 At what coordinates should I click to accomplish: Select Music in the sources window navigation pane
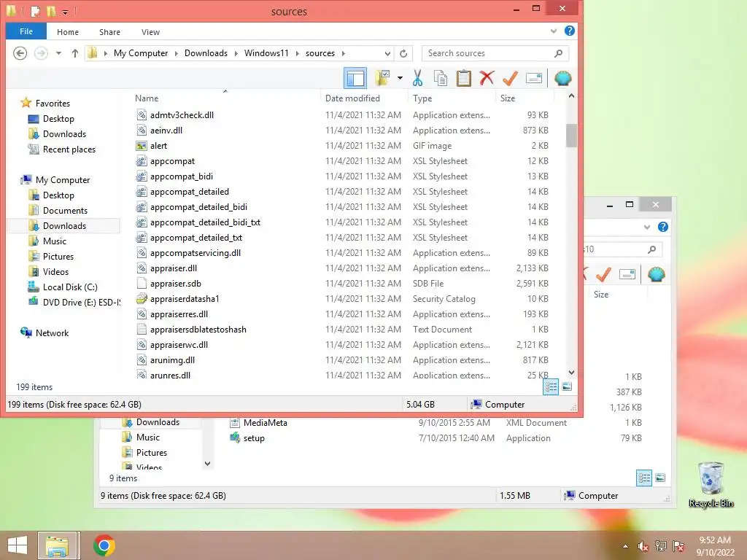(x=54, y=241)
